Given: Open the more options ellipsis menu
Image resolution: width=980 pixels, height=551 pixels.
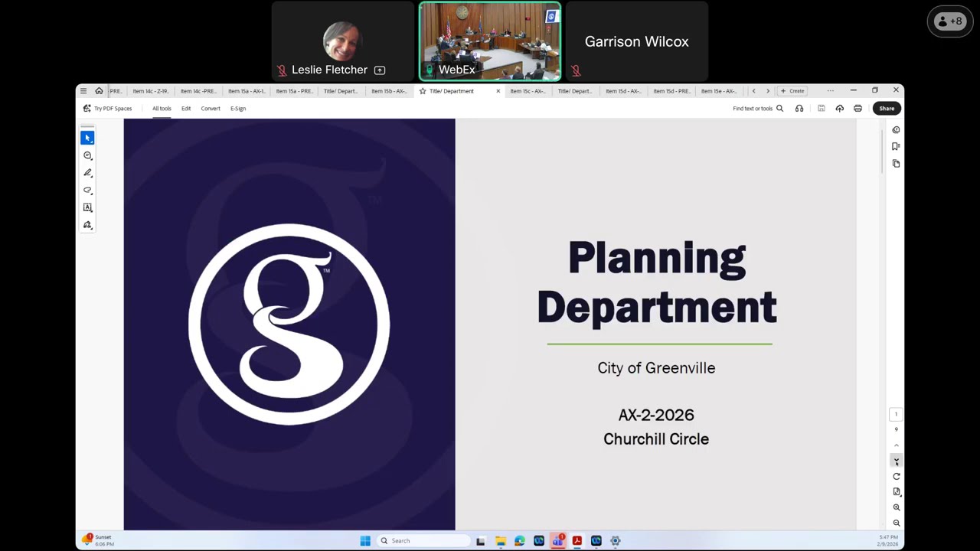Looking at the screenshot, I should pos(830,91).
